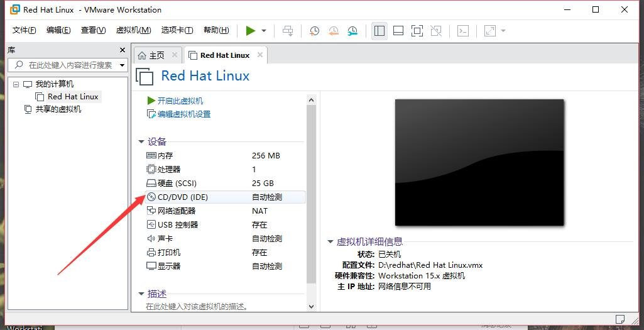644x330 pixels.
Task: Collapse the 设备 section
Action: point(141,142)
